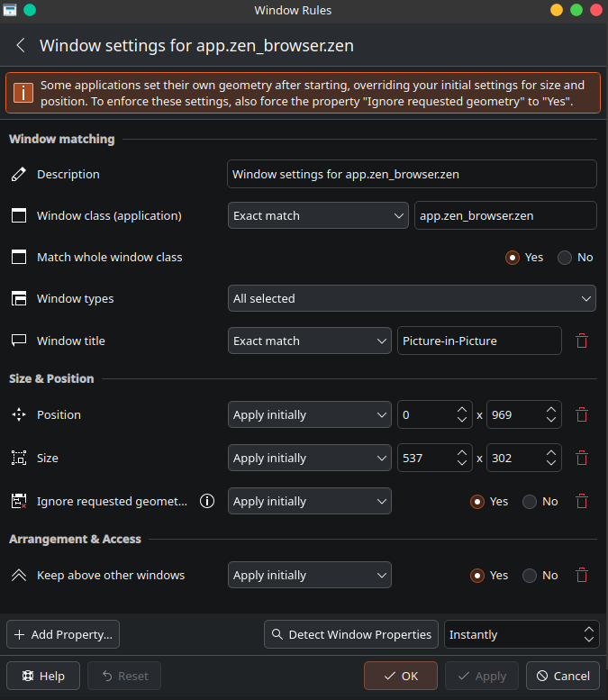This screenshot has width=608, height=700.
Task: Increase the Size width value using up arrow
Action: (463, 452)
